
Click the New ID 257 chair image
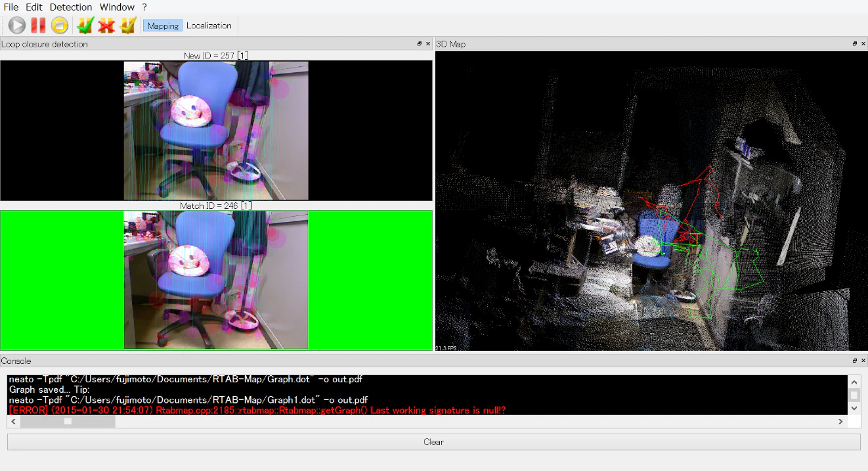[x=216, y=131]
